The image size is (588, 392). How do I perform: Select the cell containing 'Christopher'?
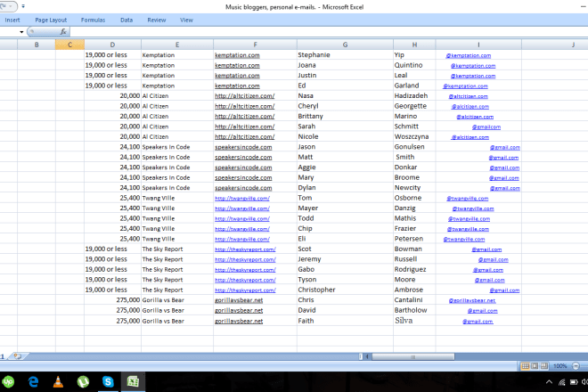345,290
